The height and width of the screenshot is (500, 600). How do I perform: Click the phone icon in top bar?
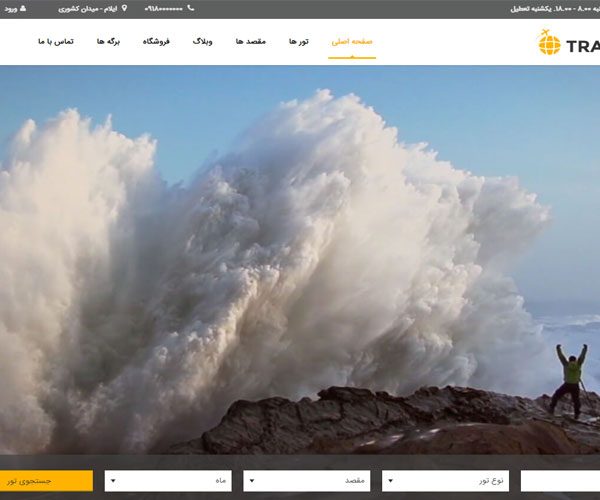pyautogui.click(x=191, y=8)
